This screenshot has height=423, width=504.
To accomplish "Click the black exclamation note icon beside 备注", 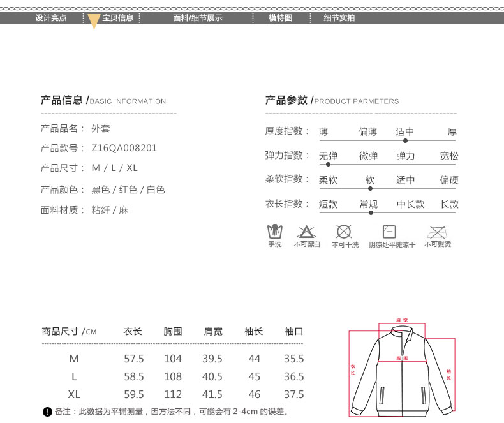I will [47, 412].
